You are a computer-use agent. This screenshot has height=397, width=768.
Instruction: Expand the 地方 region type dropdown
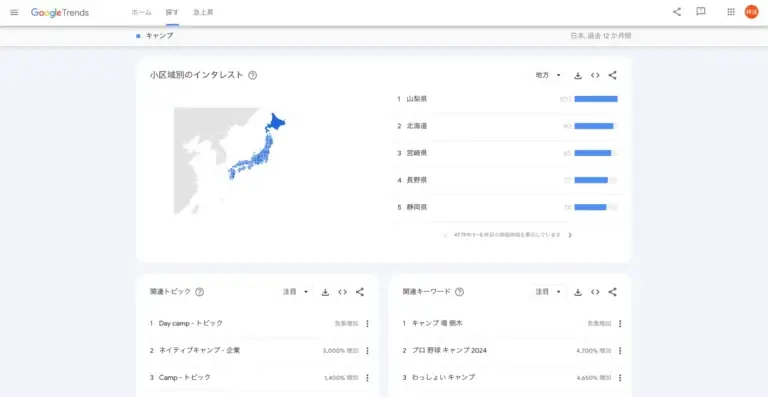click(548, 75)
